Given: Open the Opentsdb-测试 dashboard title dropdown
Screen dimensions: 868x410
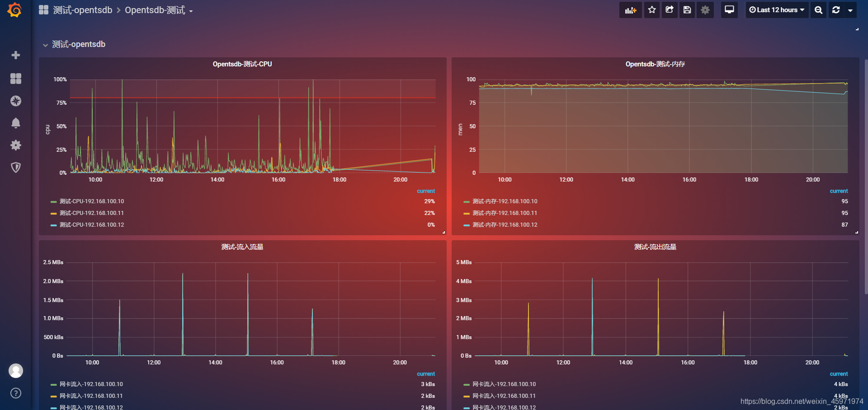Looking at the screenshot, I should tap(159, 10).
